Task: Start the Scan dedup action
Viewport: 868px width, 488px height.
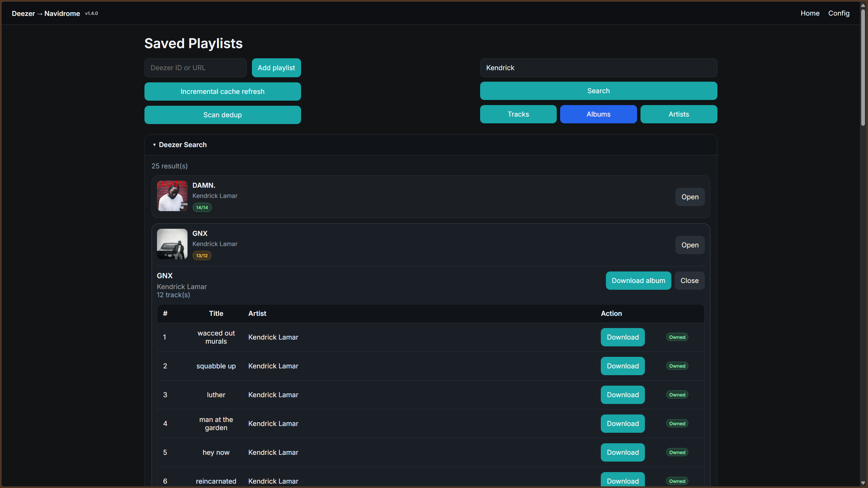Action: [223, 115]
